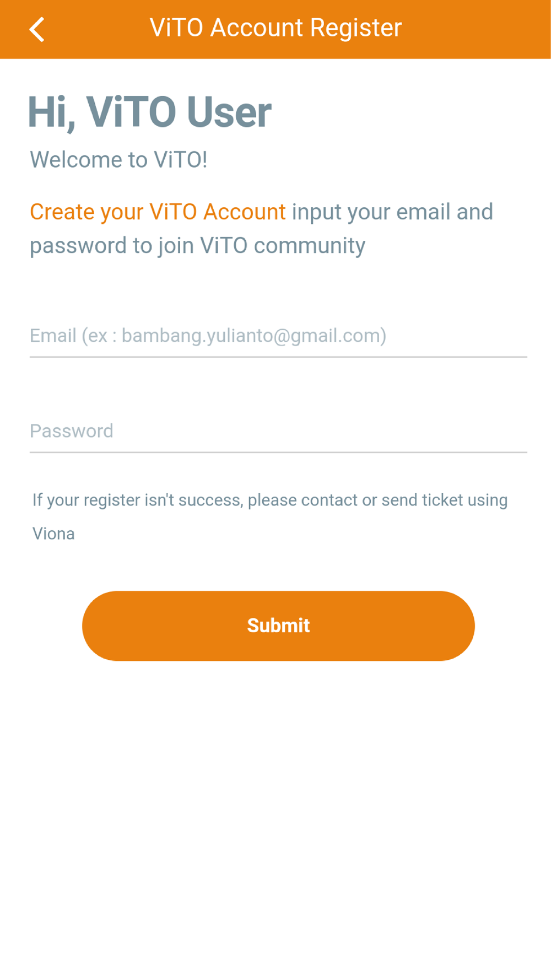Click the underline beneath the Password field
Screen dimensions: 551x980
[x=278, y=453]
